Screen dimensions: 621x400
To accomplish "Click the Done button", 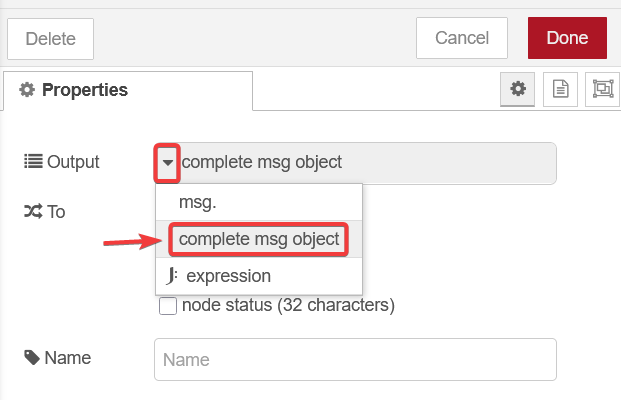I will [567, 38].
